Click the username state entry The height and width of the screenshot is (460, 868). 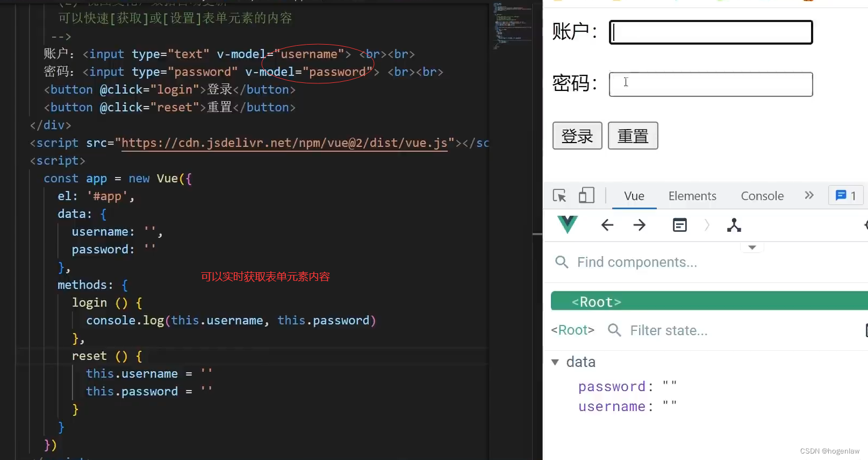click(x=627, y=406)
